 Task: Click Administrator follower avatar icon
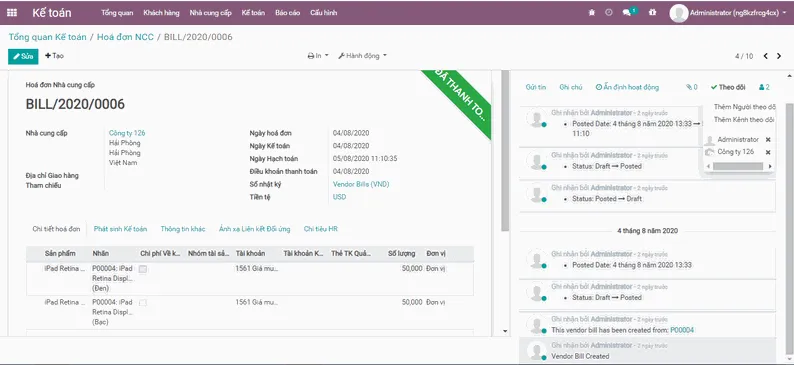[709, 140]
